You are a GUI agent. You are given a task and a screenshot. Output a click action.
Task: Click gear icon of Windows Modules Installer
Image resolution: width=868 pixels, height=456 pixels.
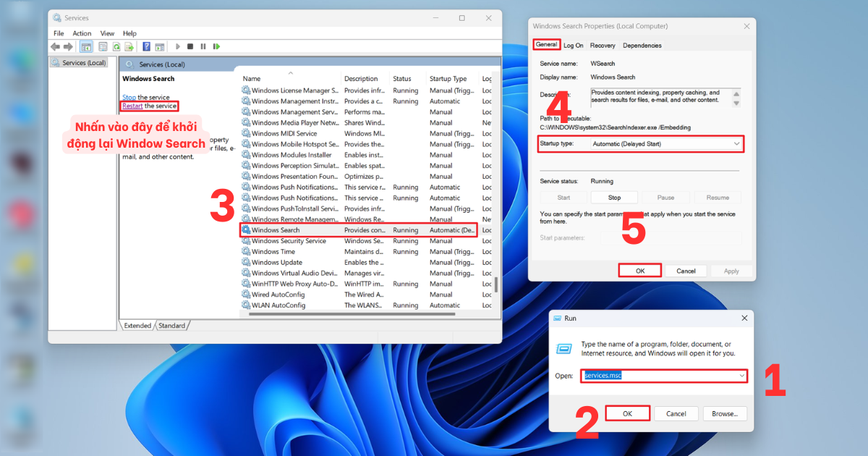(x=246, y=155)
